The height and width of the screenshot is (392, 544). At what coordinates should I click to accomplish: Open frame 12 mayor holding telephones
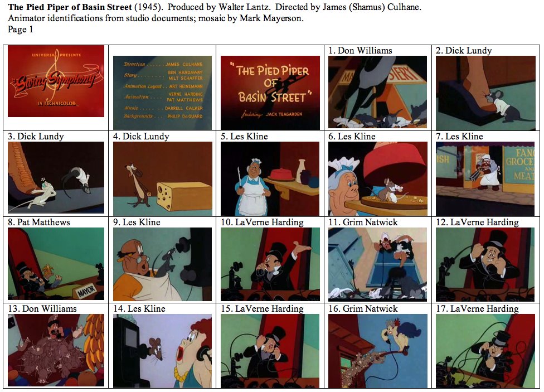(x=485, y=264)
